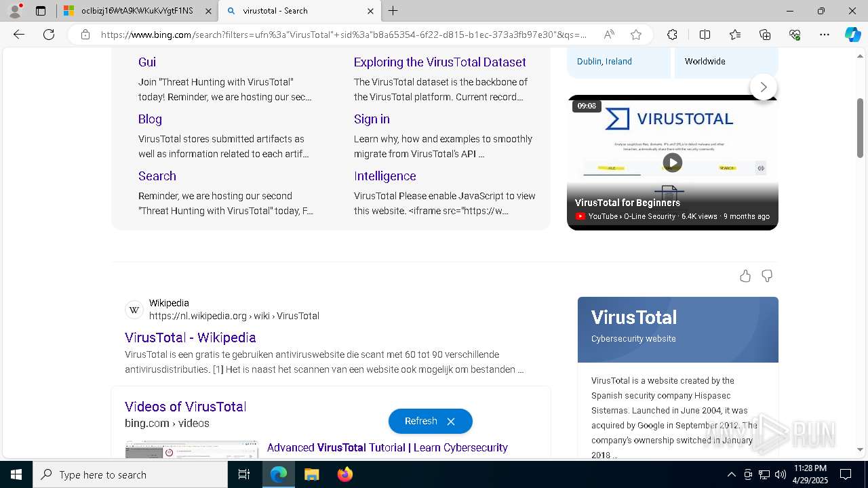This screenshot has height=488, width=868.
Task: Select the Worldwide card
Action: (x=726, y=62)
